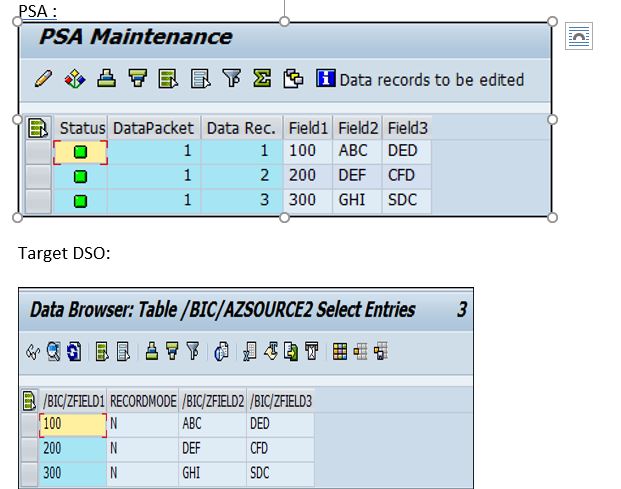Click the RECORDMODE column header
The width and height of the screenshot is (621, 489).
tap(143, 401)
